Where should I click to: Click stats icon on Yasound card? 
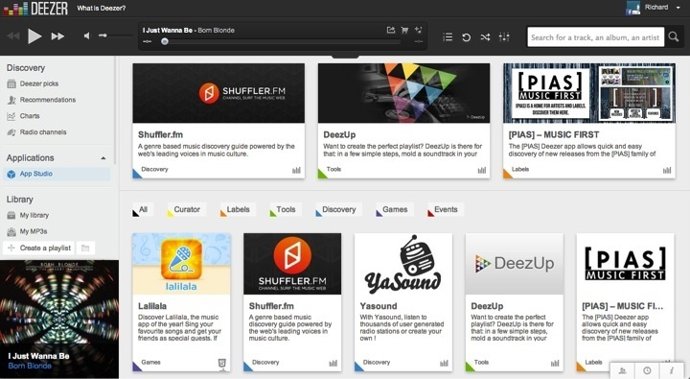[x=444, y=363]
